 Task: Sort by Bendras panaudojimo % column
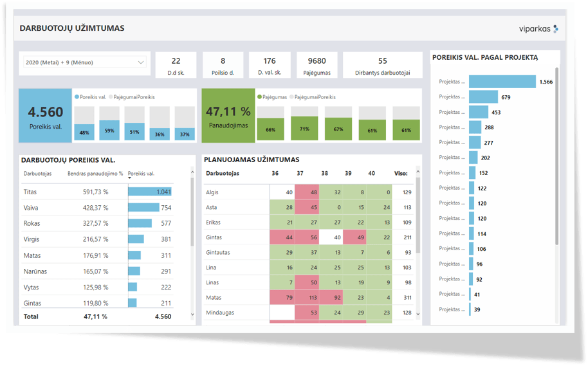[x=95, y=173]
